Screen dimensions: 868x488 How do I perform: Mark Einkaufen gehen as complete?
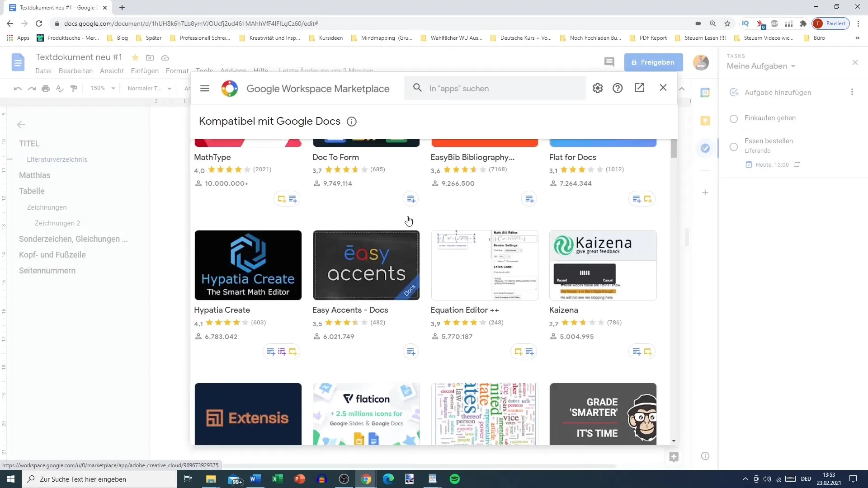pyautogui.click(x=734, y=119)
